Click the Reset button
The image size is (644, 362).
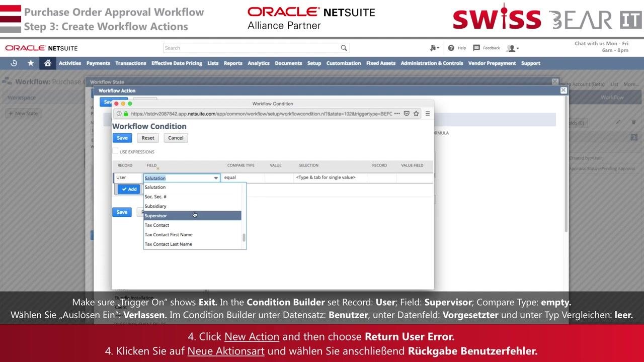(x=148, y=138)
